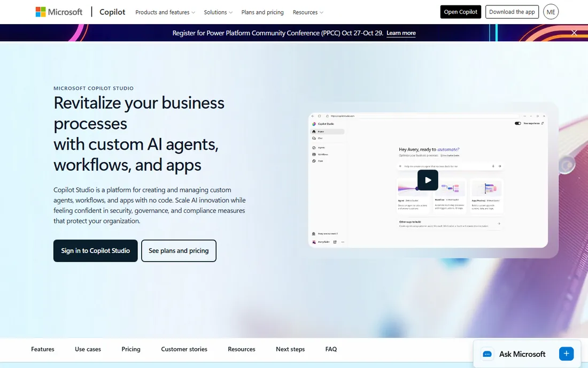Image resolution: width=588 pixels, height=368 pixels.
Task: Click the refresh icon in the preview browser bar
Action: point(320,116)
